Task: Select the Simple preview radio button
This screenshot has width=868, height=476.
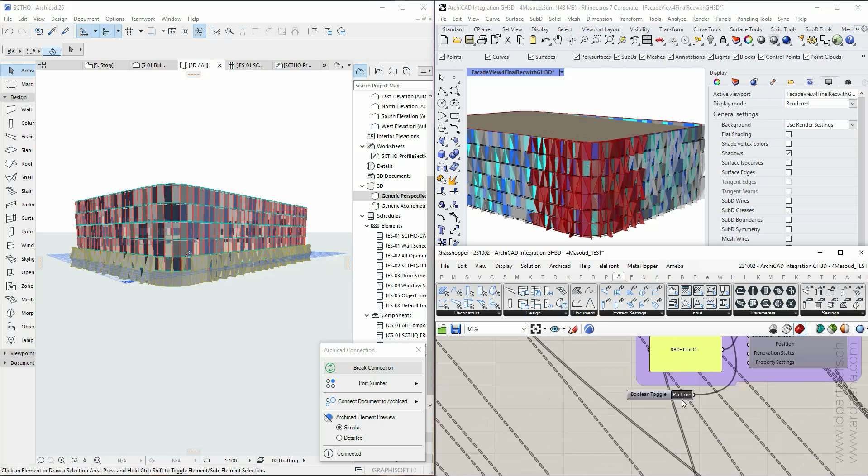Action: [339, 428]
